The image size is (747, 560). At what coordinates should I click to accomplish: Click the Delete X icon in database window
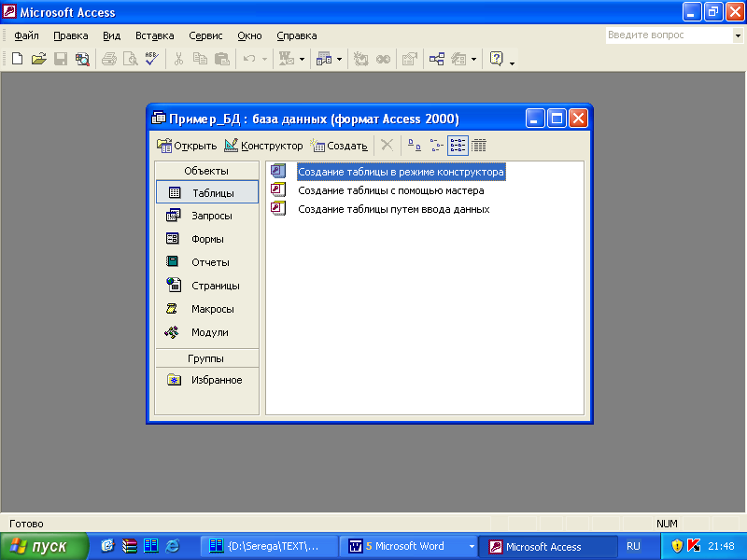(387, 145)
